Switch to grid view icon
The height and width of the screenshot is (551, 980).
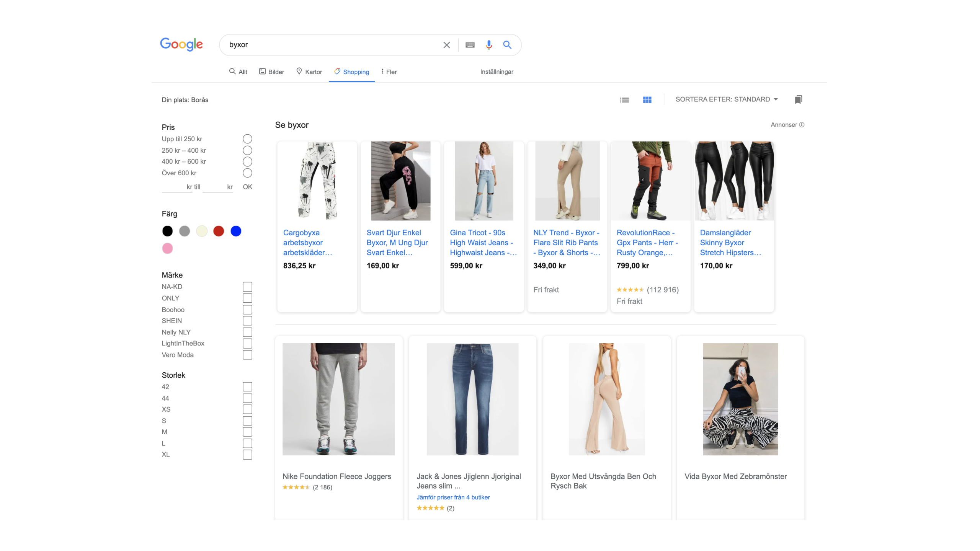click(x=647, y=100)
